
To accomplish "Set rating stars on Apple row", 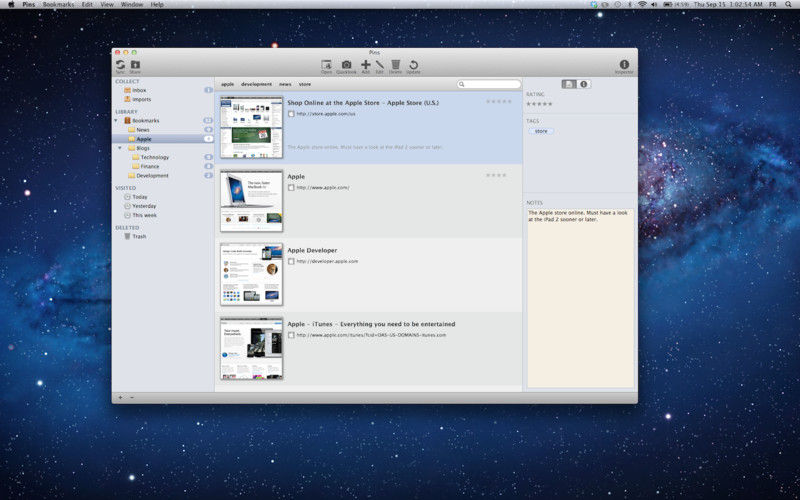I will pos(496,175).
